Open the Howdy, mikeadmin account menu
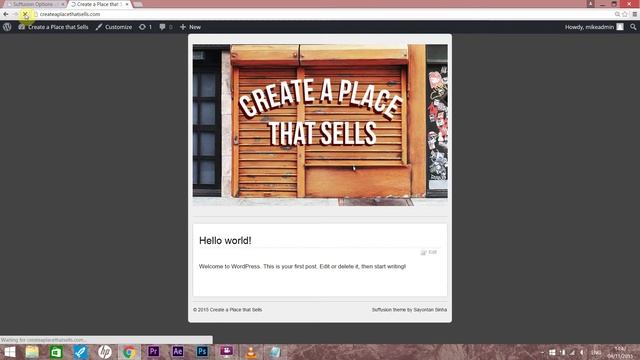Image resolution: width=640 pixels, height=360 pixels. coord(594,27)
